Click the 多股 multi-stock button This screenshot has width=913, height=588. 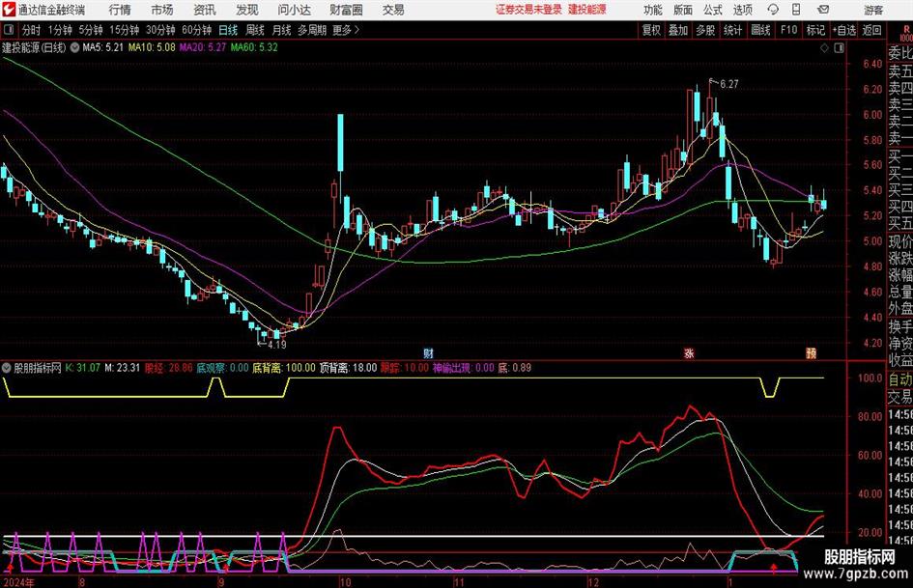[x=705, y=30]
